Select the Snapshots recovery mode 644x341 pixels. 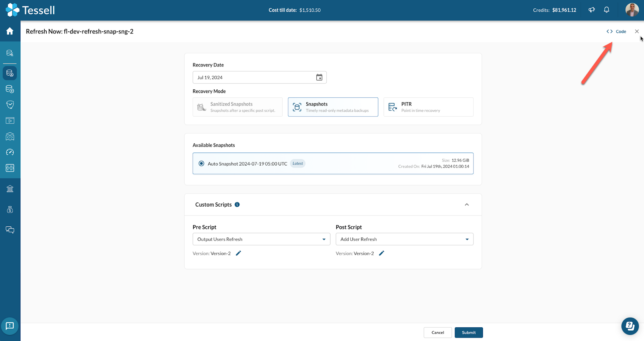tap(333, 107)
